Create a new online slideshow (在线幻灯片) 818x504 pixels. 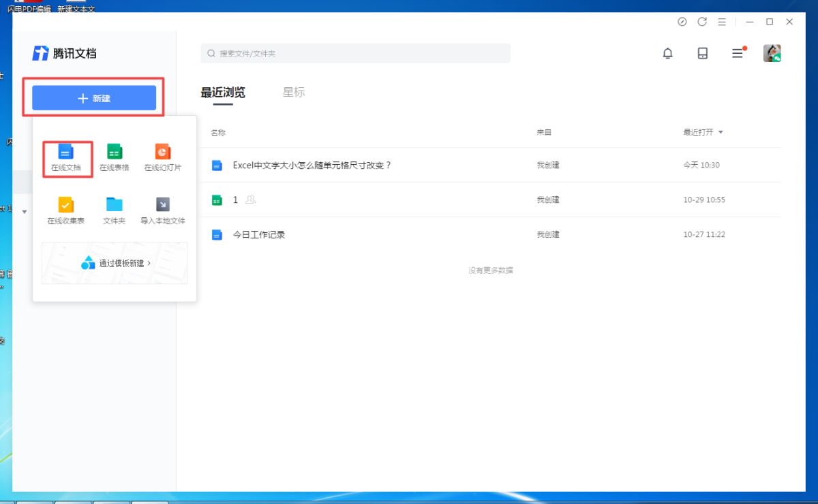(x=162, y=157)
